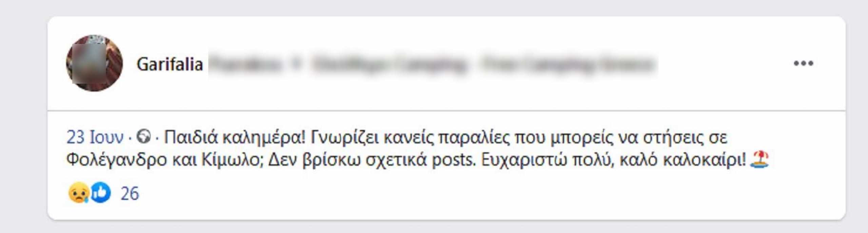868x233 pixels.
Task: View the 26 reactions count
Action: pyautogui.click(x=130, y=194)
